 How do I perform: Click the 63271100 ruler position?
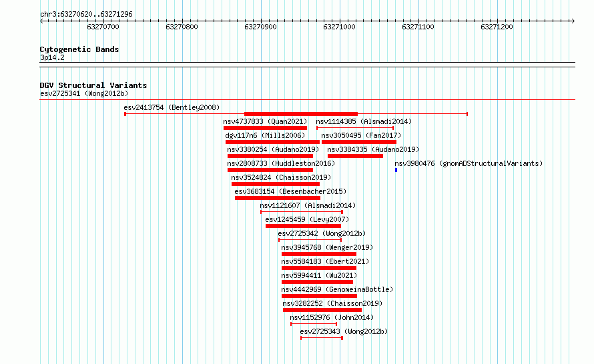[x=418, y=27]
